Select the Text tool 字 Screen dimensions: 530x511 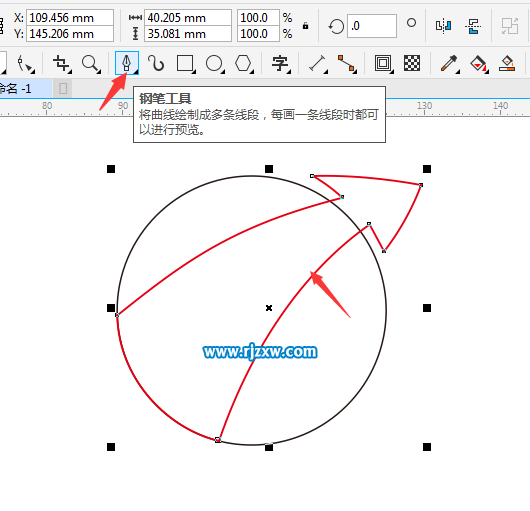(281, 64)
